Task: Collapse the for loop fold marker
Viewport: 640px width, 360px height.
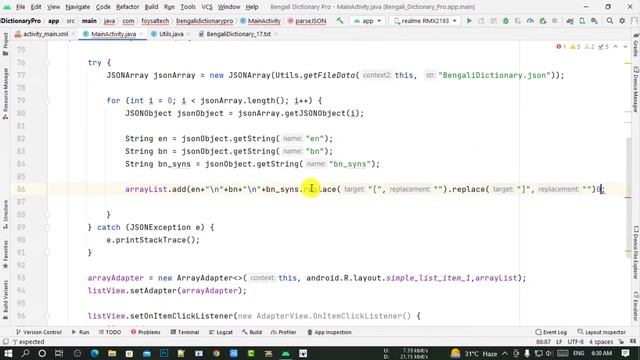Action: tap(47, 100)
